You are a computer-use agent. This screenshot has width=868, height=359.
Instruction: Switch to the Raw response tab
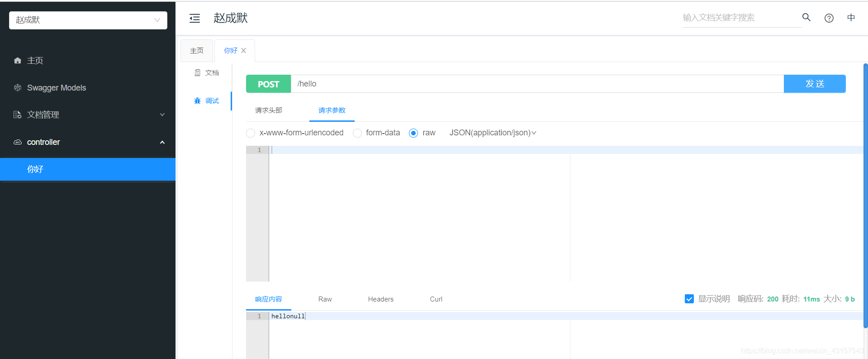tap(325, 299)
